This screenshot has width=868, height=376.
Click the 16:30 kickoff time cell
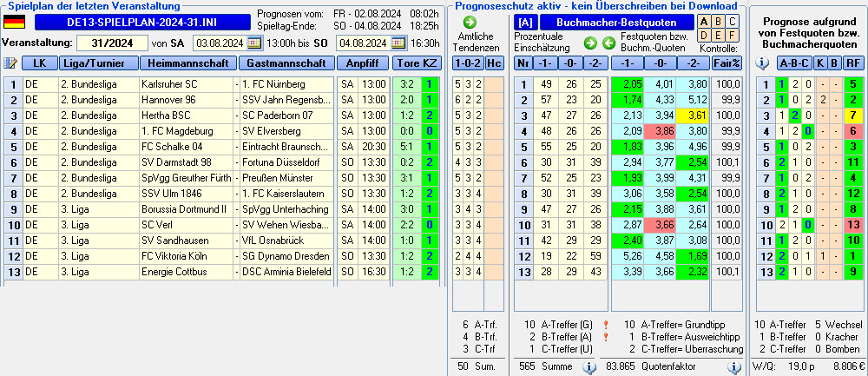pyautogui.click(x=373, y=272)
